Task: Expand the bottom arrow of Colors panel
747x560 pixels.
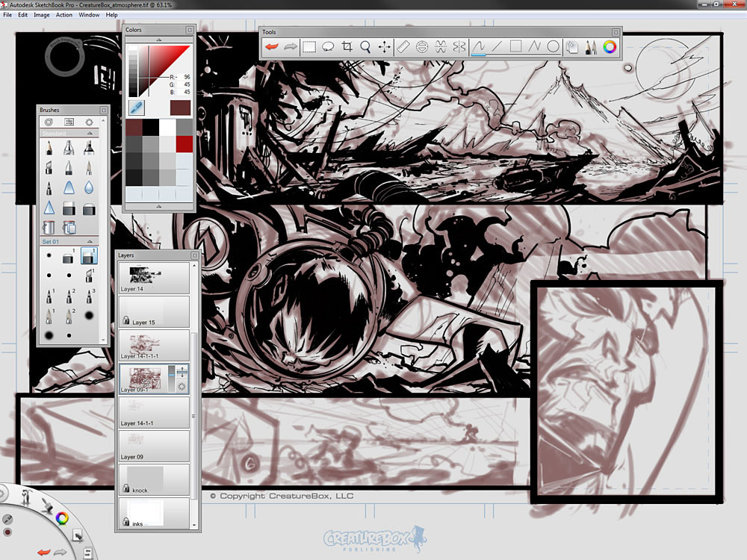Action: coord(158,206)
